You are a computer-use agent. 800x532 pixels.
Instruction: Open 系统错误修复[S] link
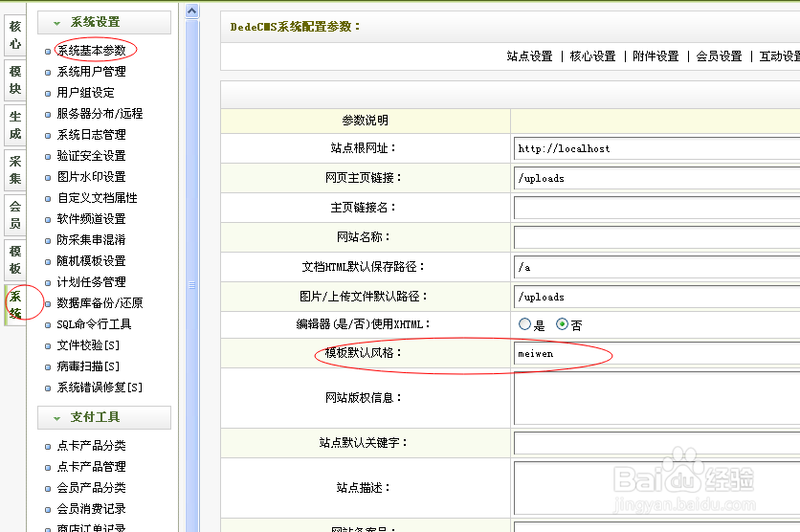click(x=100, y=388)
